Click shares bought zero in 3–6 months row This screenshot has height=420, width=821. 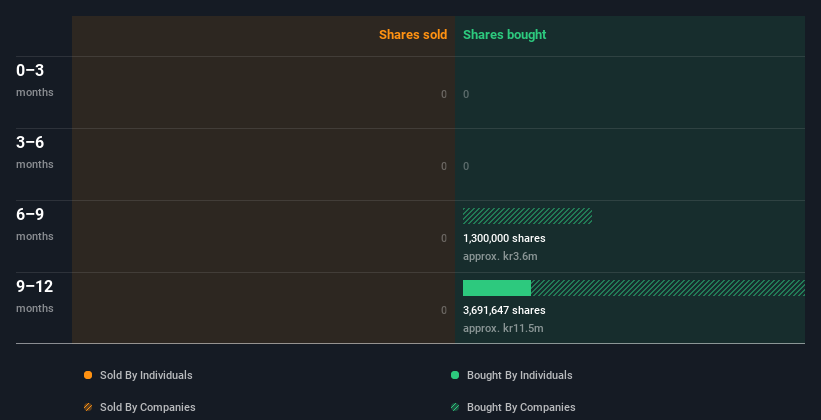466,167
